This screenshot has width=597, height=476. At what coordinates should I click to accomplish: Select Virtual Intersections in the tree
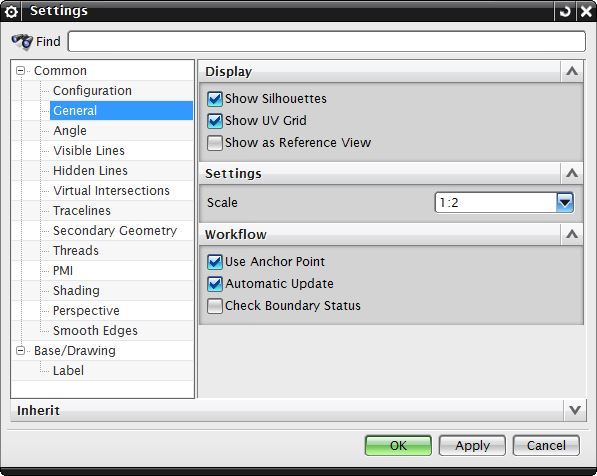112,190
